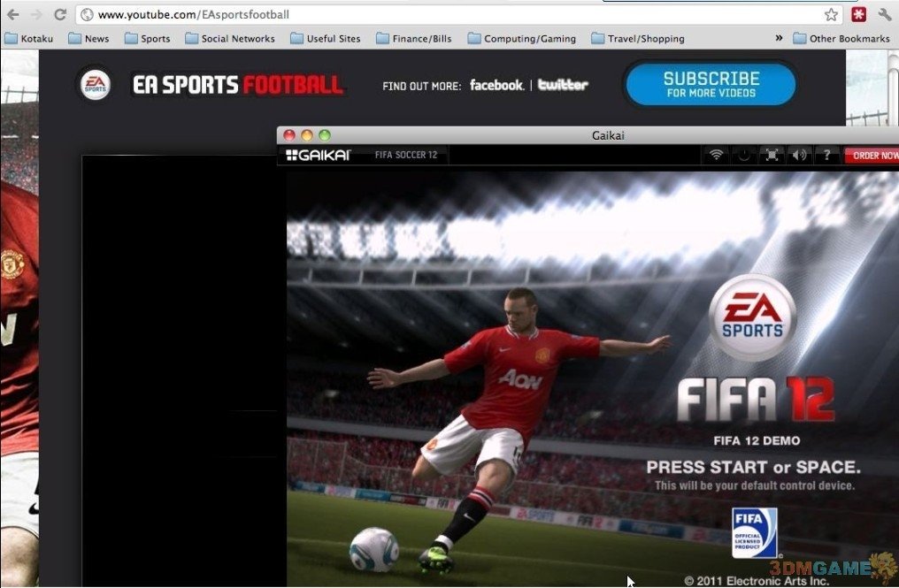Check Gaikai connection wifi icon
This screenshot has width=899, height=588.
[x=716, y=155]
